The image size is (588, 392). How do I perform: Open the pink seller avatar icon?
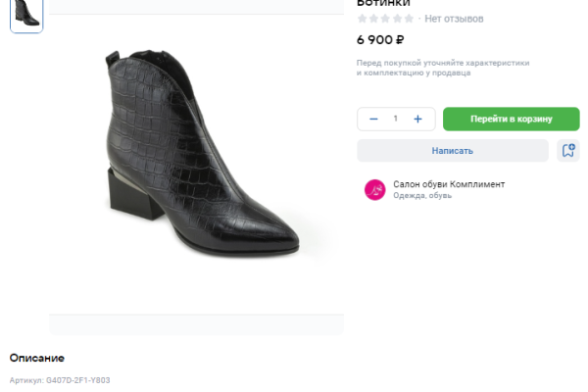tap(374, 189)
